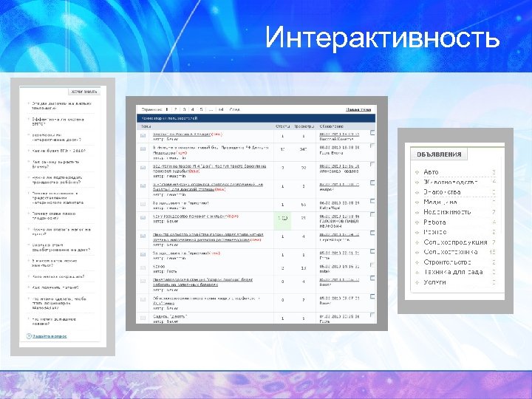
Task: Open the Техника для сада category
Action: coord(453,272)
